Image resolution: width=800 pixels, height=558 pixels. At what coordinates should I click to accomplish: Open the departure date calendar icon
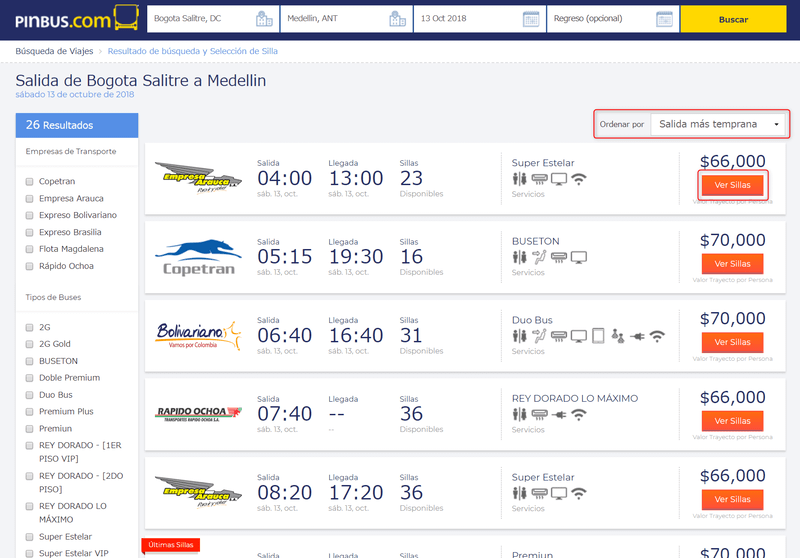tap(530, 19)
